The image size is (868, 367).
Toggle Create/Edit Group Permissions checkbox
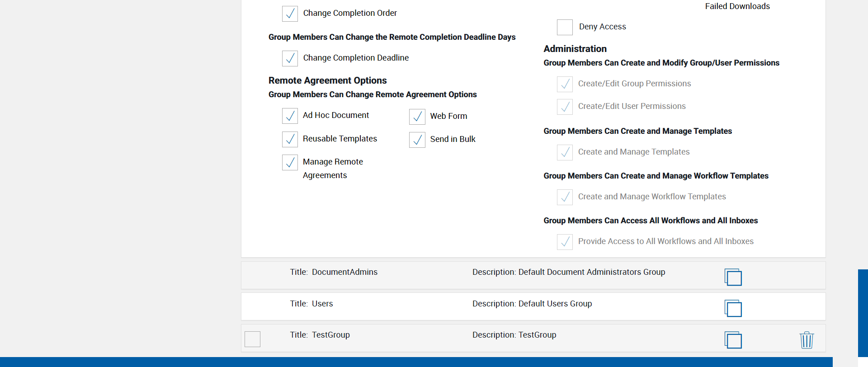[565, 84]
